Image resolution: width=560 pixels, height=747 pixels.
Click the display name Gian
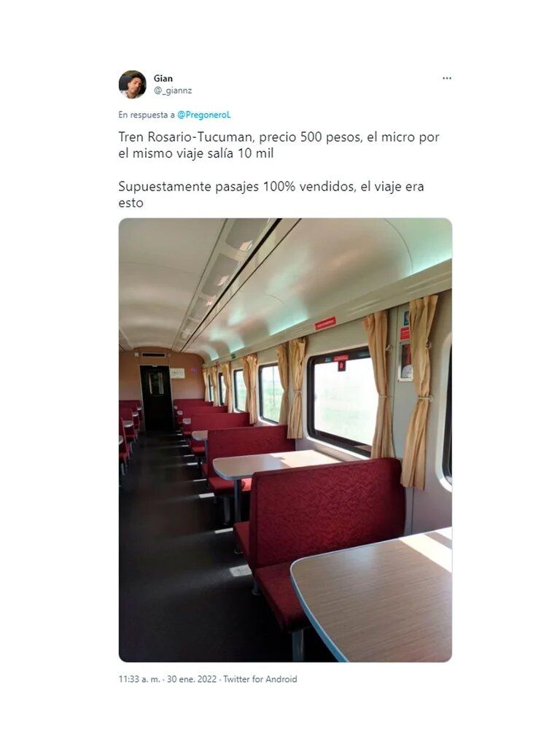(163, 78)
